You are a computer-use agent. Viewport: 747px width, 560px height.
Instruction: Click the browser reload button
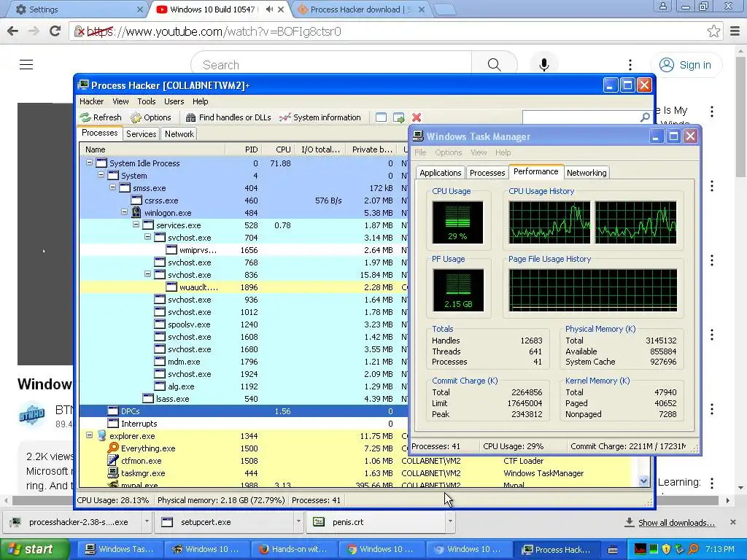pos(55,31)
